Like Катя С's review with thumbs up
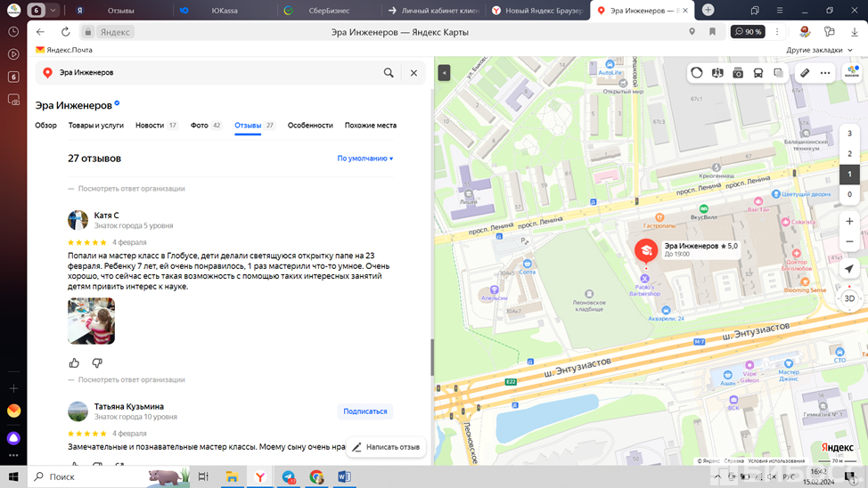868x488 pixels. (x=74, y=363)
